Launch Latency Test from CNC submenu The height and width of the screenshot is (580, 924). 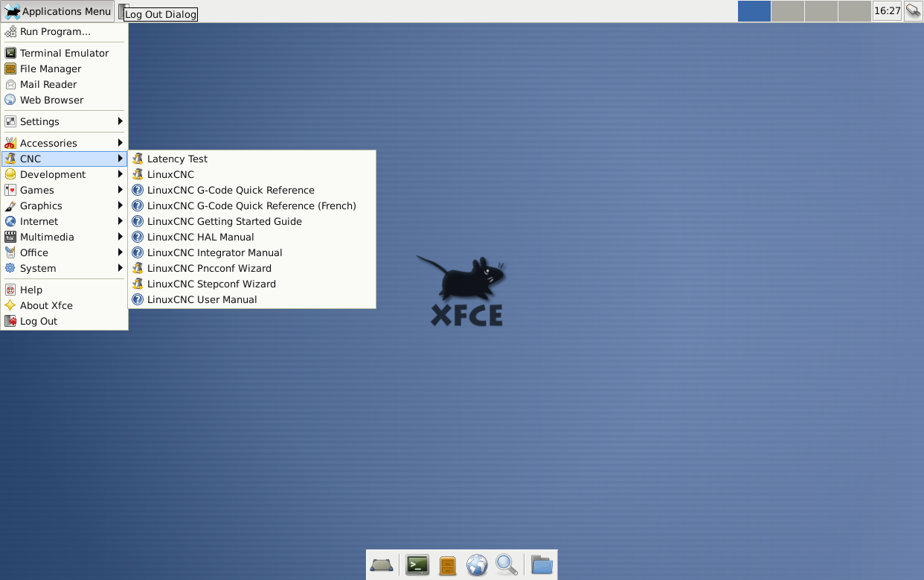[x=252, y=159]
